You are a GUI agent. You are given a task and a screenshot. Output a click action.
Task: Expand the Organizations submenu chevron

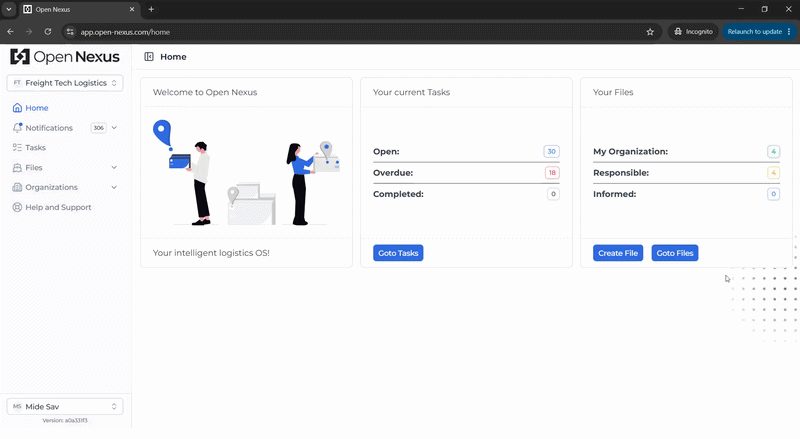pos(114,187)
